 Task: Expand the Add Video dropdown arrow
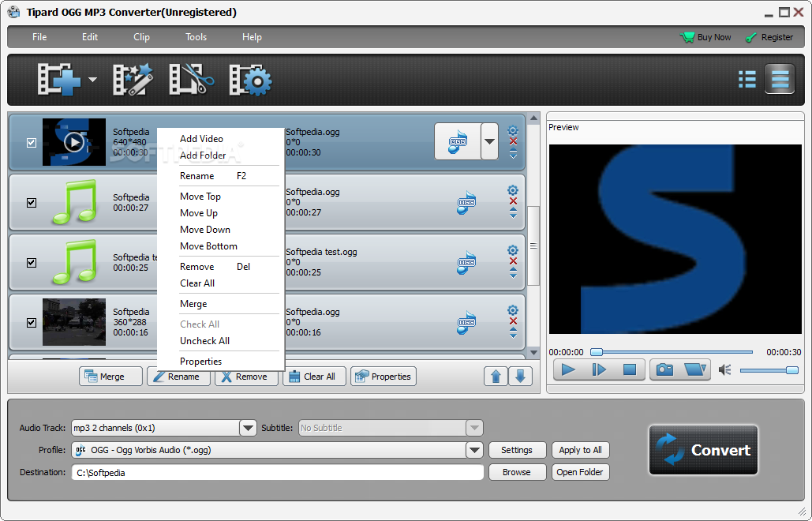coord(92,80)
